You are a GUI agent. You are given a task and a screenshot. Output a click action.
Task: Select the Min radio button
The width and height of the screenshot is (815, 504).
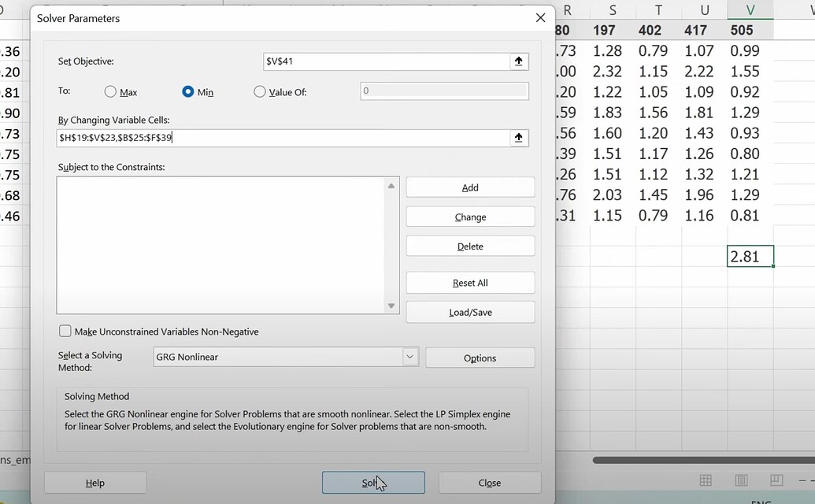(x=188, y=92)
